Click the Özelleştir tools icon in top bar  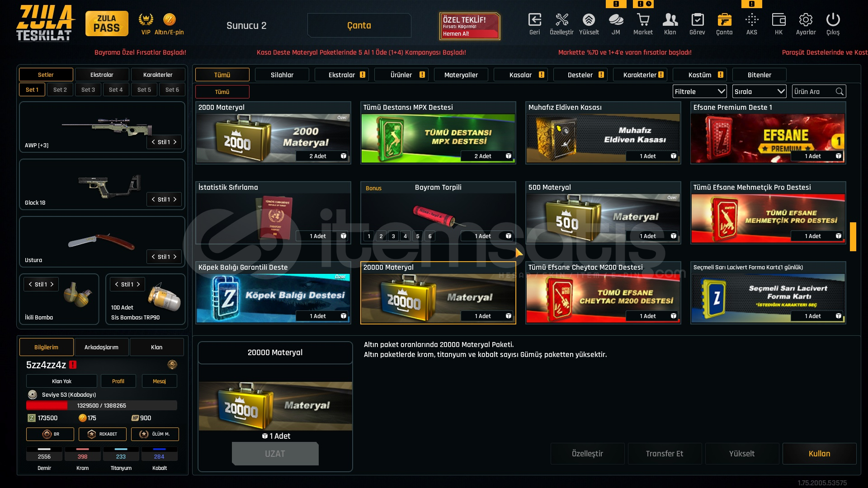pyautogui.click(x=561, y=20)
